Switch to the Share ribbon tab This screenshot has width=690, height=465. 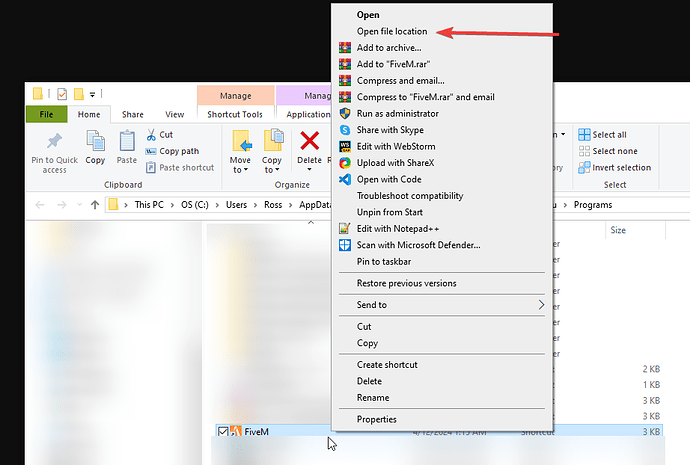click(x=132, y=114)
